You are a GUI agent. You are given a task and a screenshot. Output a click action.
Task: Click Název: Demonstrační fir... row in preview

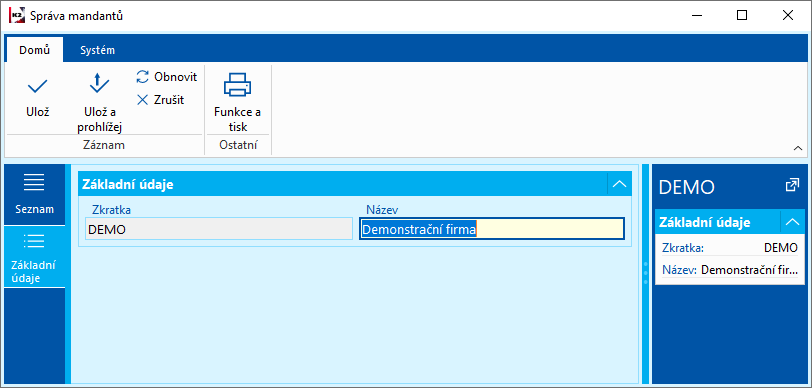(x=730, y=269)
